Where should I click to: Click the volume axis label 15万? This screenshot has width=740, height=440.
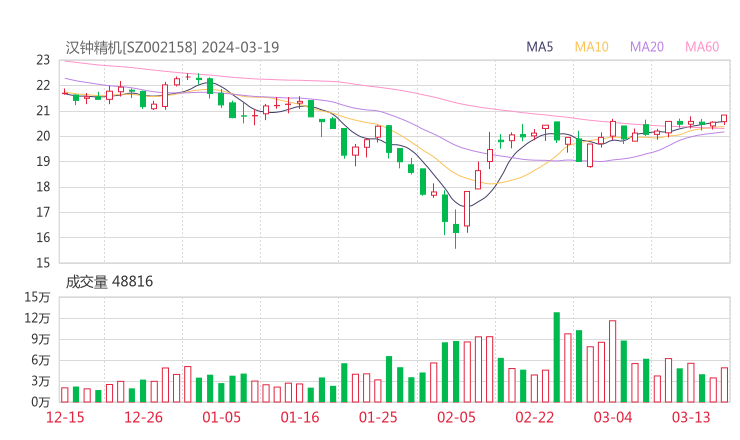[x=37, y=297]
